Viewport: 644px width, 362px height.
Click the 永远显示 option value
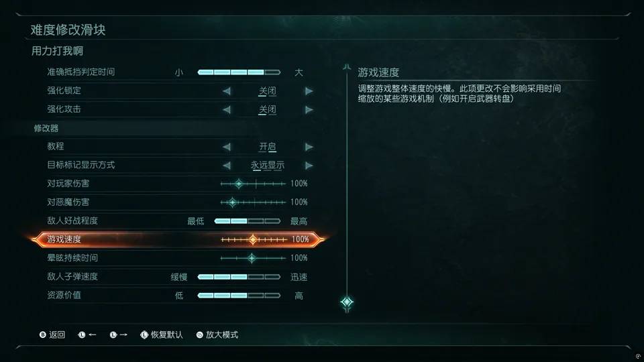[268, 165]
